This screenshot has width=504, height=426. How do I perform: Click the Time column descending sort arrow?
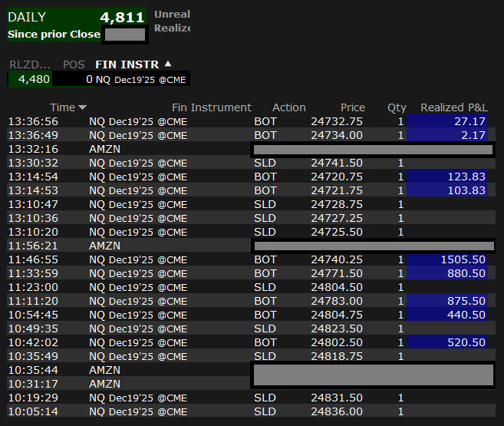pyautogui.click(x=82, y=107)
